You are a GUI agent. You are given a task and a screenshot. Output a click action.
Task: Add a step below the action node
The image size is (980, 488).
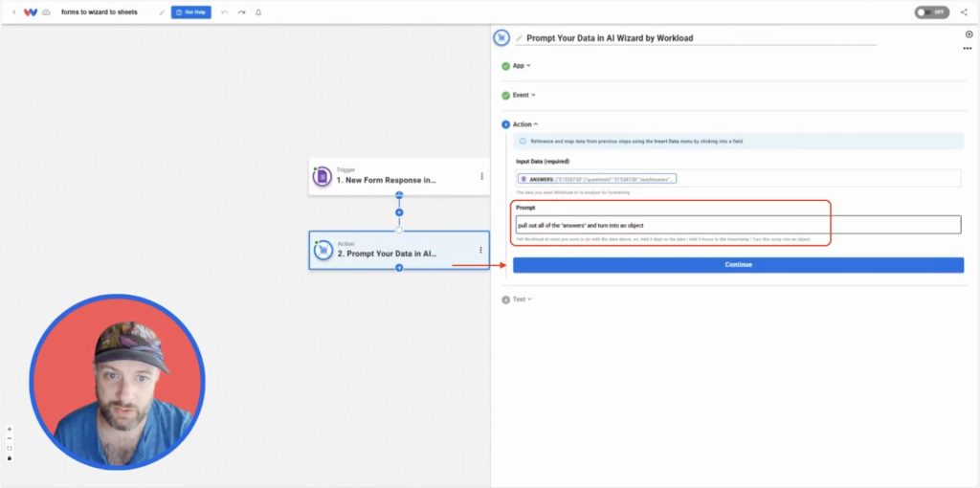[399, 268]
